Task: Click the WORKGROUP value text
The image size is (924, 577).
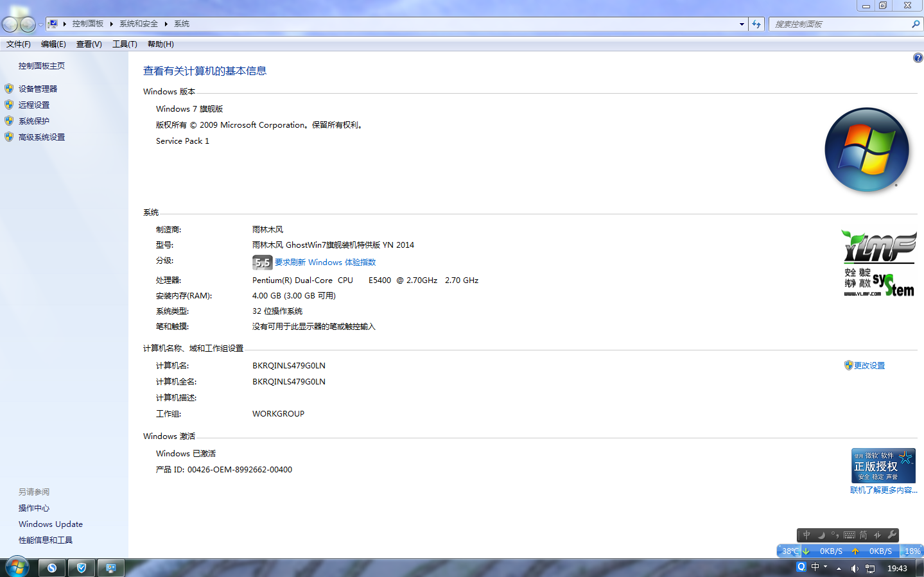Action: (279, 414)
